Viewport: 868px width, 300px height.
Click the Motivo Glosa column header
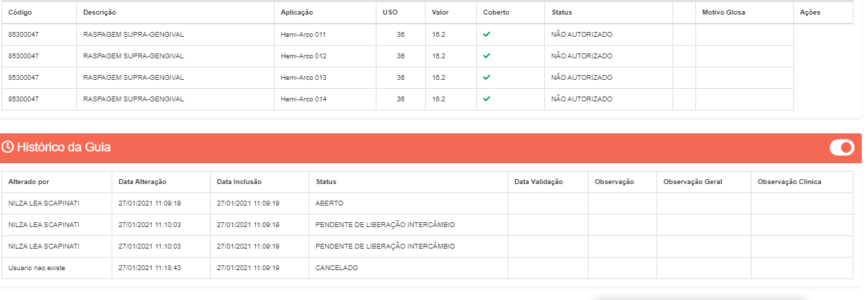point(723,12)
